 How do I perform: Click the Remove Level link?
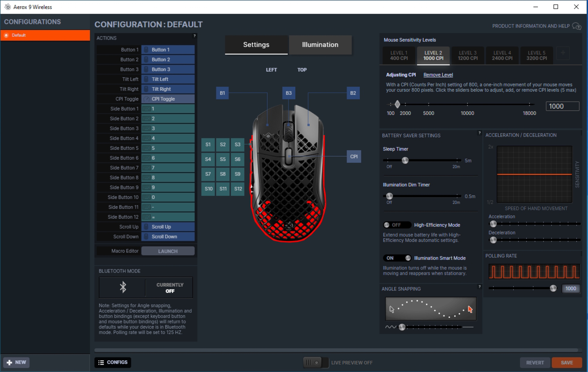[x=438, y=75]
